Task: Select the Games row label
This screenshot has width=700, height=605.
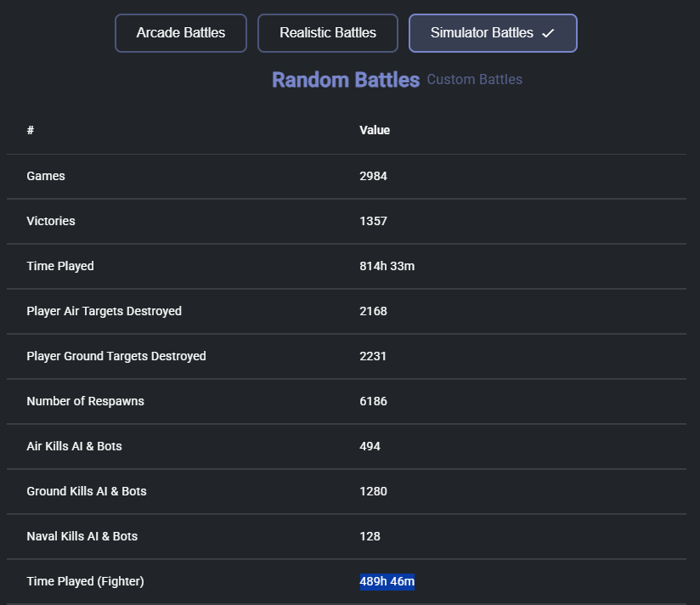Action: pos(46,176)
